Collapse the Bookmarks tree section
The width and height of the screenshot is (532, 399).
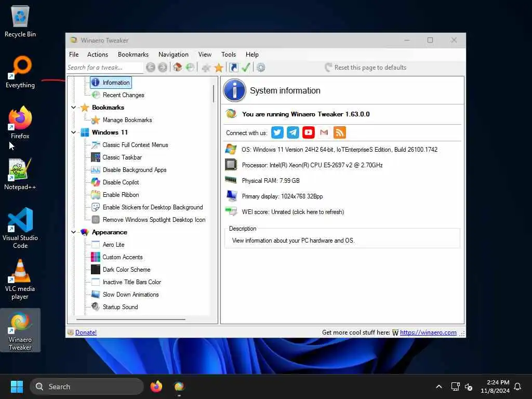(73, 108)
